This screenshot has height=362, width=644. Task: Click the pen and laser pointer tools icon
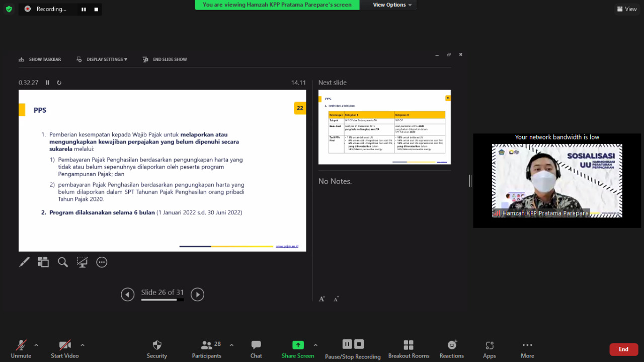pyautogui.click(x=24, y=262)
